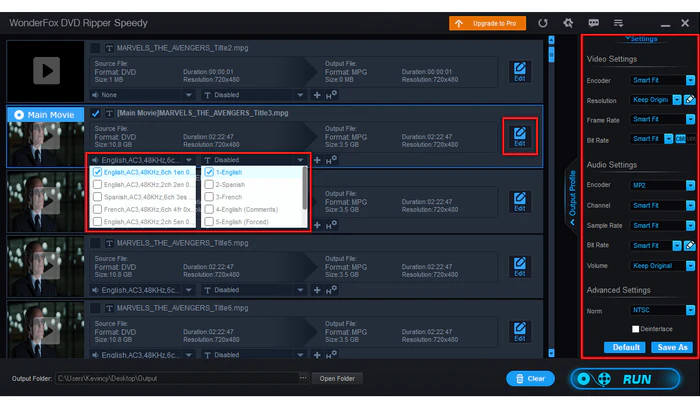Click Upgrade to Pro button
The width and height of the screenshot is (700, 407).
tap(488, 23)
